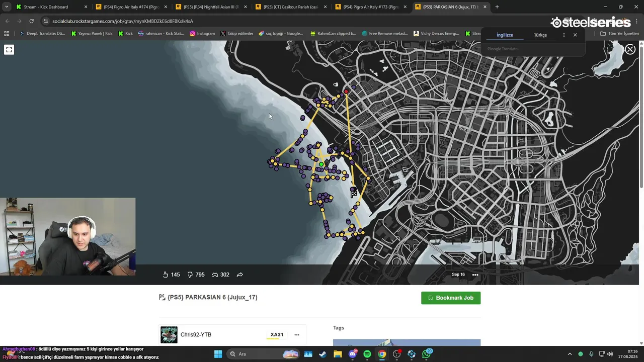Click the thumbs-up like icon

[166, 275]
